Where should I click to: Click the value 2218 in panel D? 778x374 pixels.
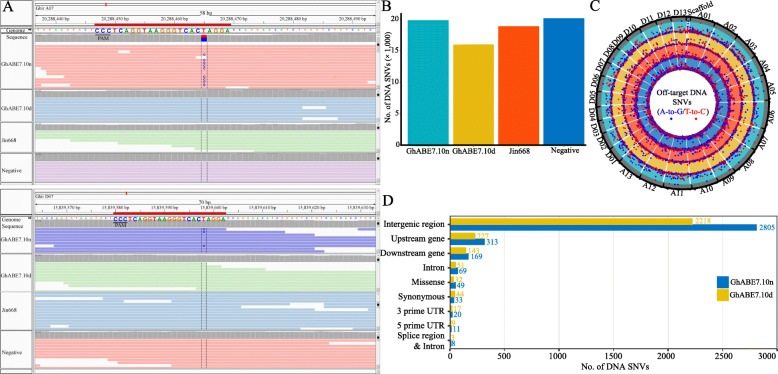702,221
